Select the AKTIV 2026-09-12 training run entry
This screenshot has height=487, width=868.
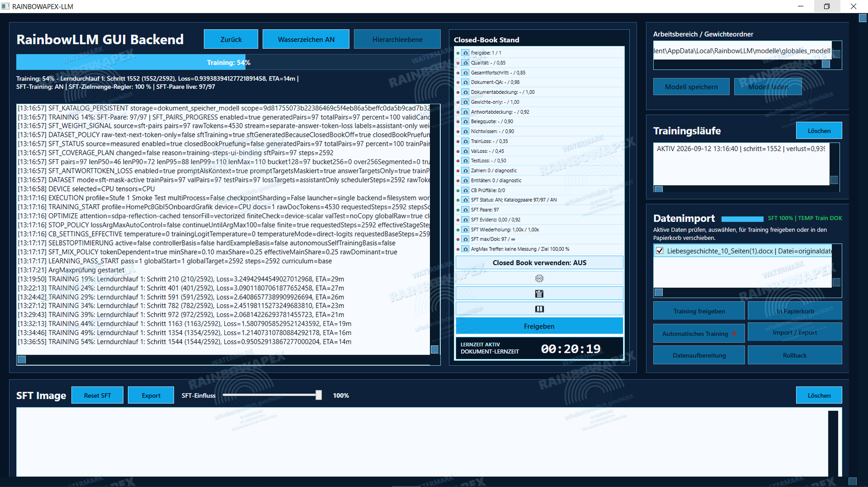point(741,149)
